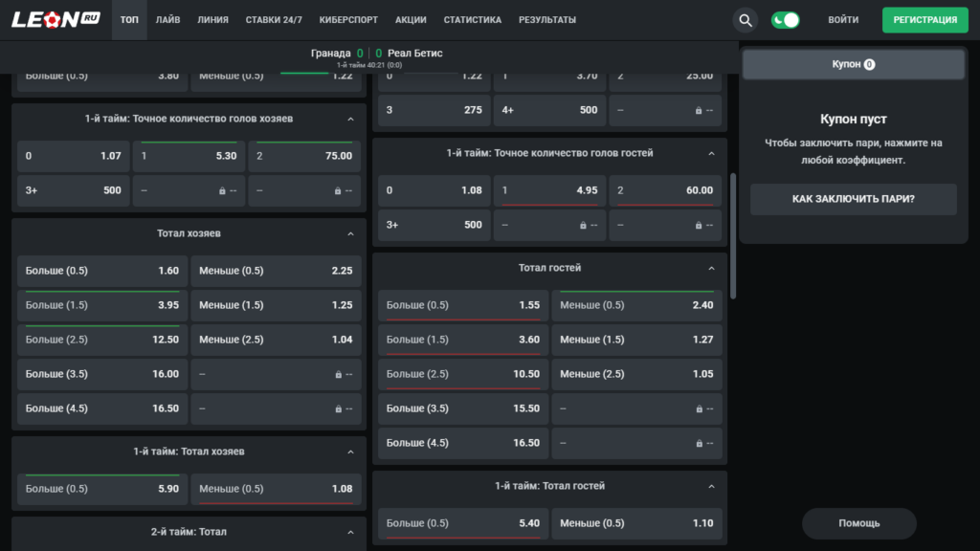Click the page vertical scrollbar
Viewport: 980px width, 551px height.
732,236
